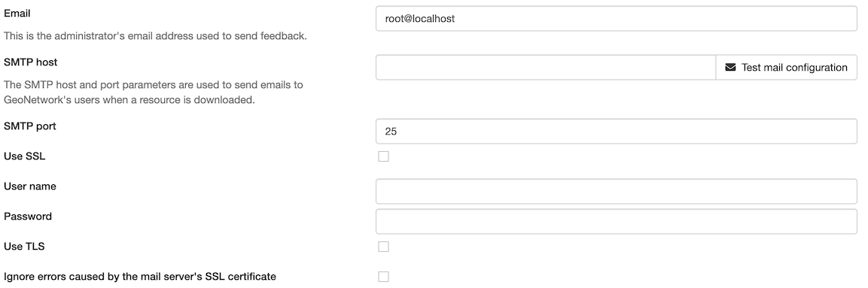Focus the Password input box
868x288 pixels.
coord(616,221)
